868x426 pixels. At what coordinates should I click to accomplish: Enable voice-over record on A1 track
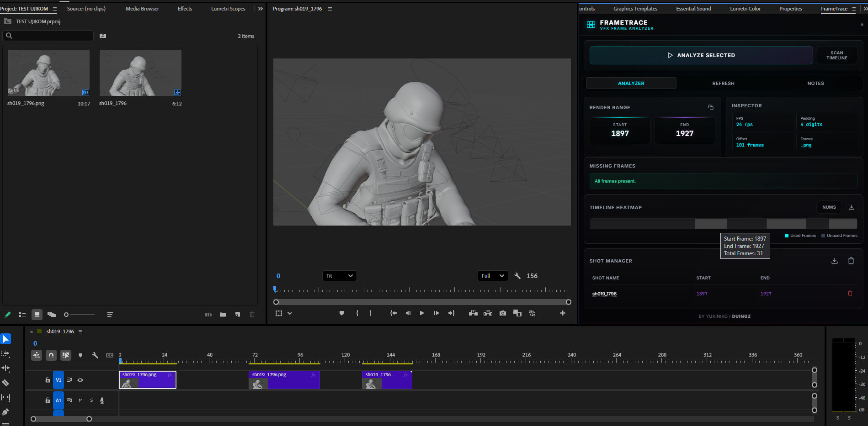(102, 400)
